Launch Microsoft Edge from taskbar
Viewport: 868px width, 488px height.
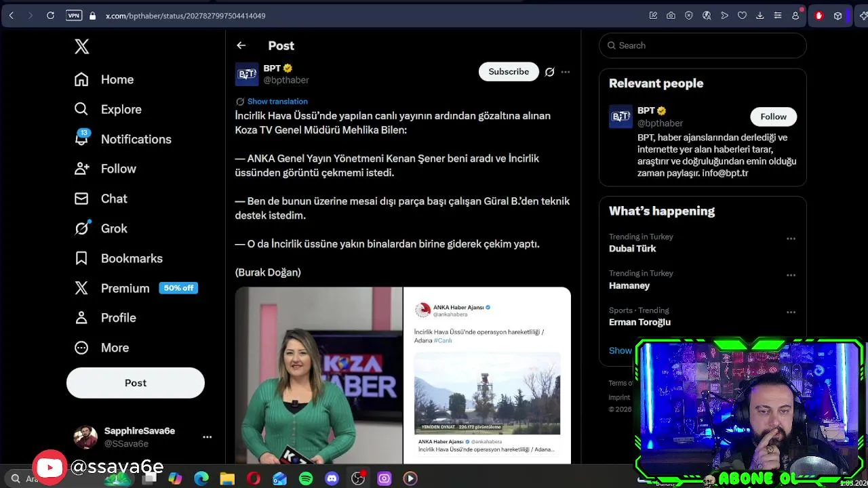click(201, 479)
